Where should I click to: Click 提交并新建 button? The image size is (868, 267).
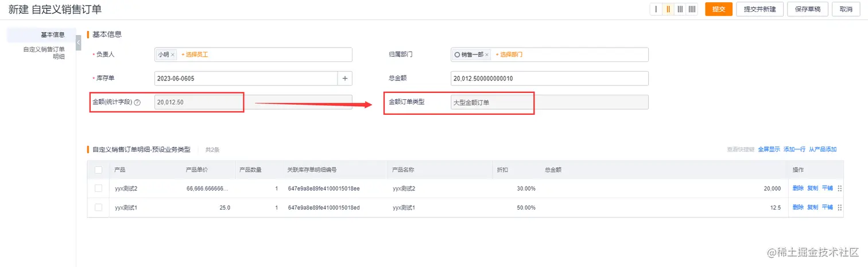(759, 9)
